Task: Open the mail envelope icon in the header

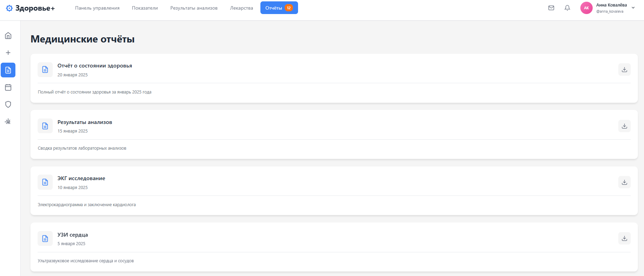Action: pyautogui.click(x=551, y=8)
